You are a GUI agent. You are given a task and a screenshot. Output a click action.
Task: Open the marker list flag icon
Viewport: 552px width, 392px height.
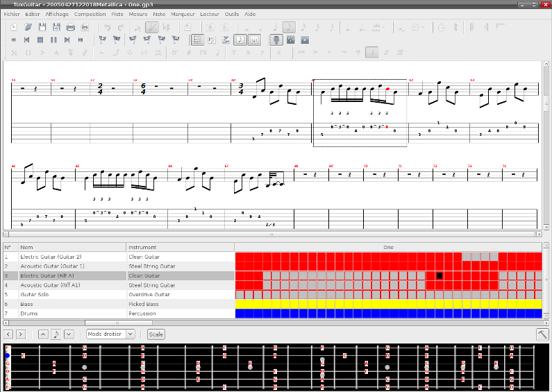point(117,40)
